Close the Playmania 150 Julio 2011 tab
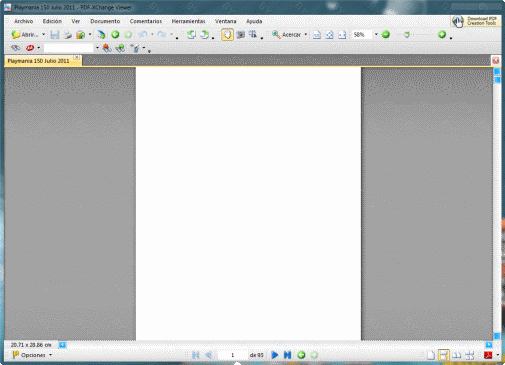Image resolution: width=505 pixels, height=365 pixels. [77, 57]
